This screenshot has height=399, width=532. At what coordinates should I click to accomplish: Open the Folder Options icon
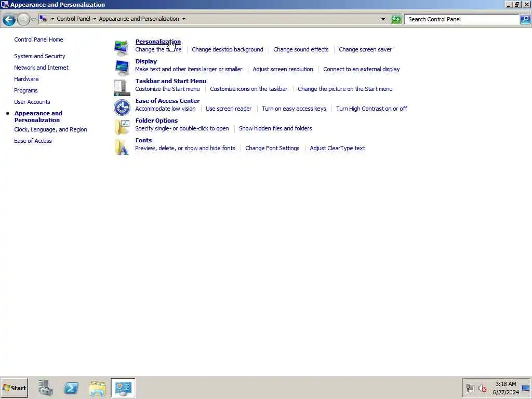point(122,127)
